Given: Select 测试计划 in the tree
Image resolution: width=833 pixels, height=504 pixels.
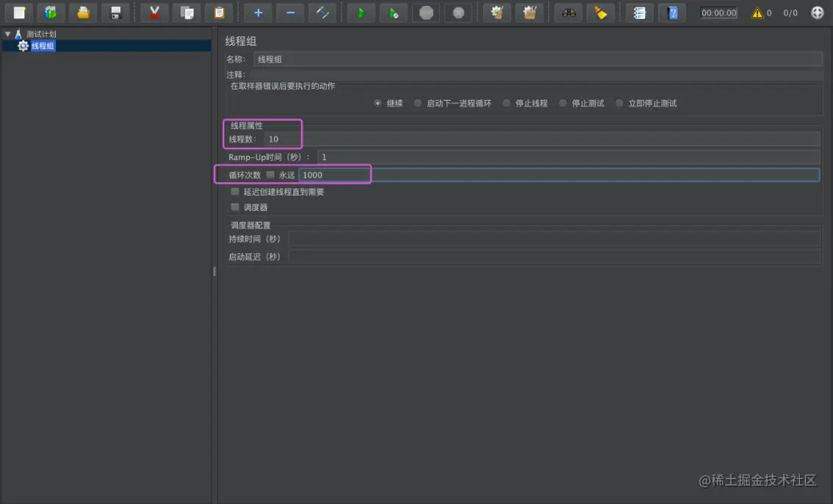Looking at the screenshot, I should click(x=41, y=34).
